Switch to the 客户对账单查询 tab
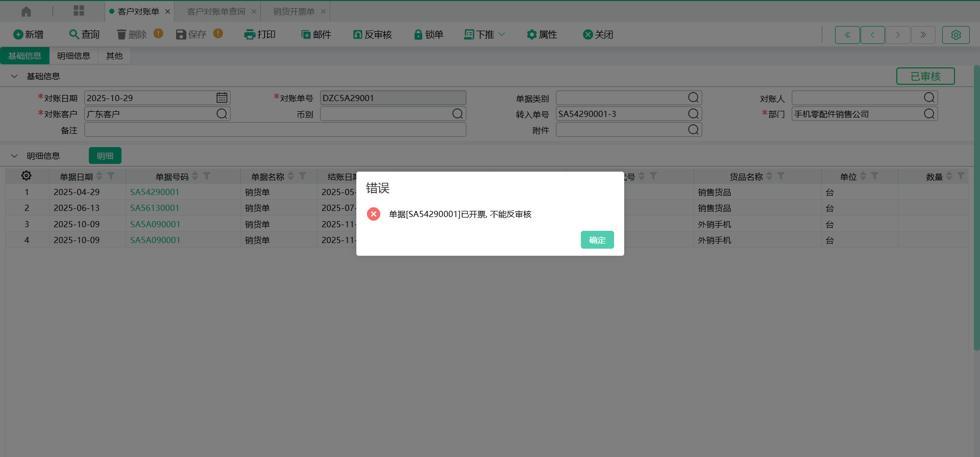980x457 pixels. click(216, 11)
